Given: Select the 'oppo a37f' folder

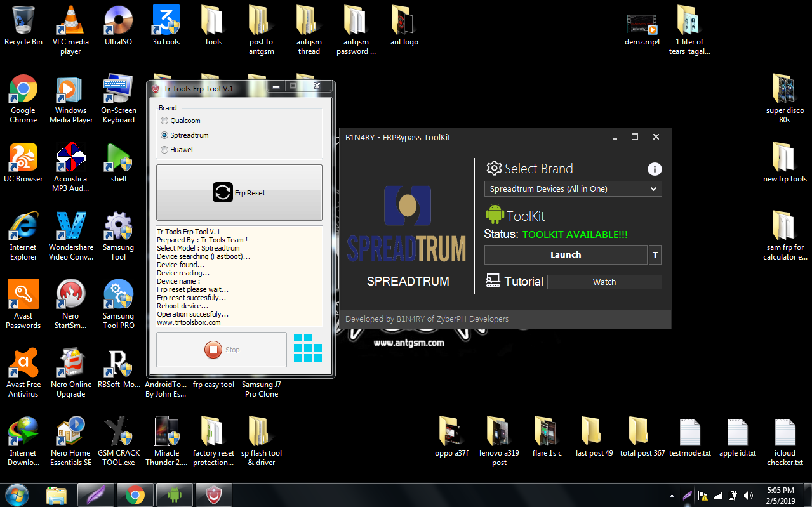Looking at the screenshot, I should tap(451, 437).
